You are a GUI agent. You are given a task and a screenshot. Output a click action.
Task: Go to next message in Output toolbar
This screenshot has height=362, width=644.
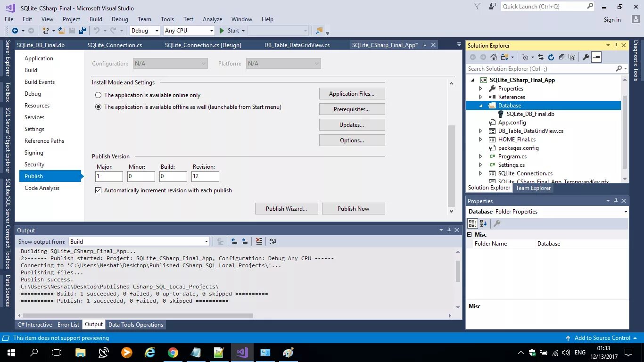(245, 241)
